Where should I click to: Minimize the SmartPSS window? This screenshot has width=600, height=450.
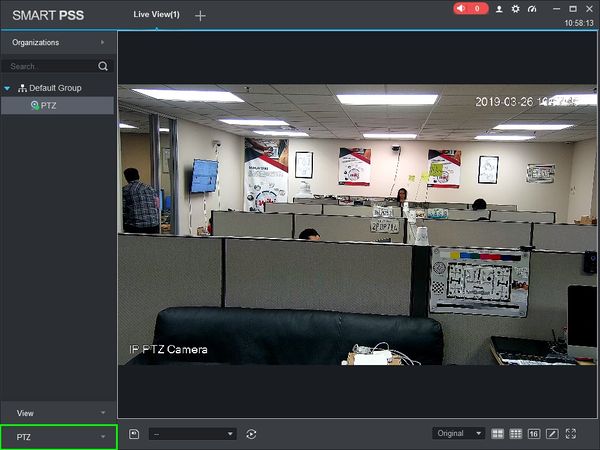[x=556, y=8]
